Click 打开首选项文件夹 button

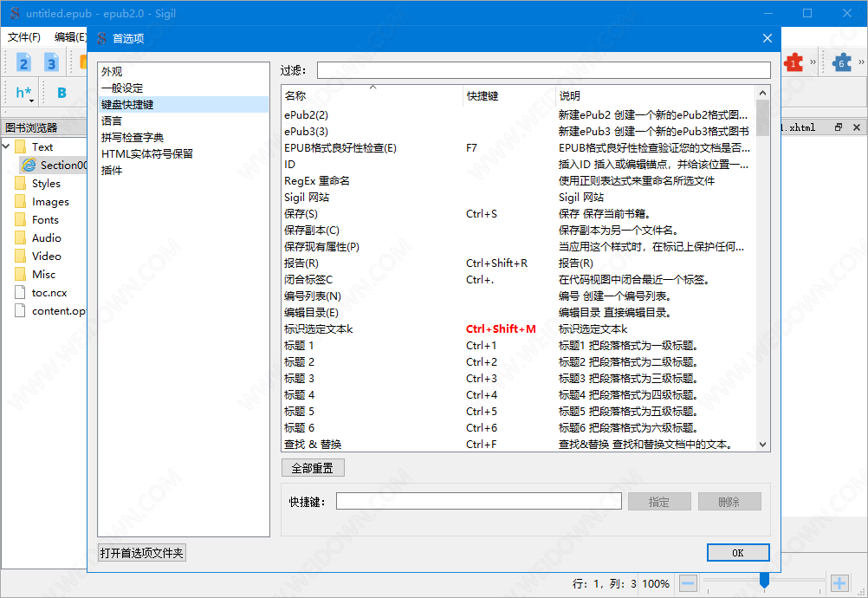142,553
